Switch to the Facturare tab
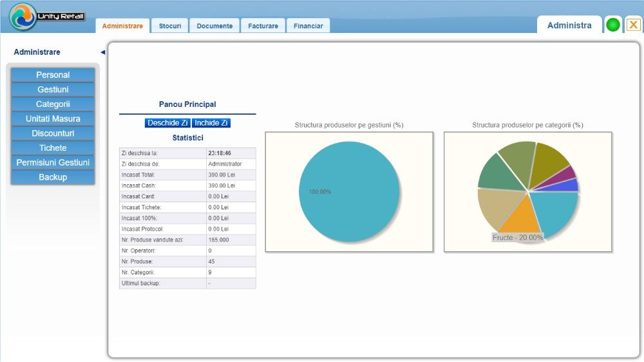644x362 pixels. [263, 26]
